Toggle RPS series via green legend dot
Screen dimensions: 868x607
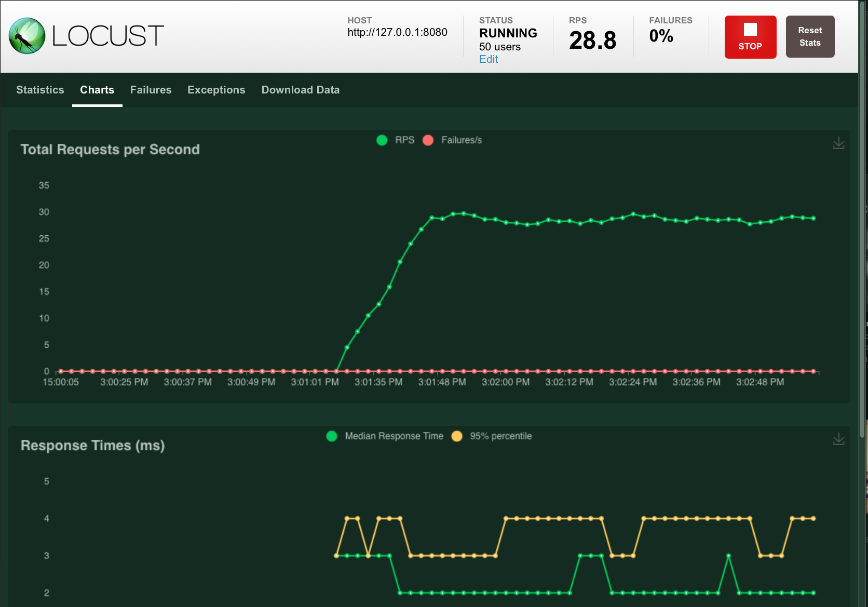382,140
